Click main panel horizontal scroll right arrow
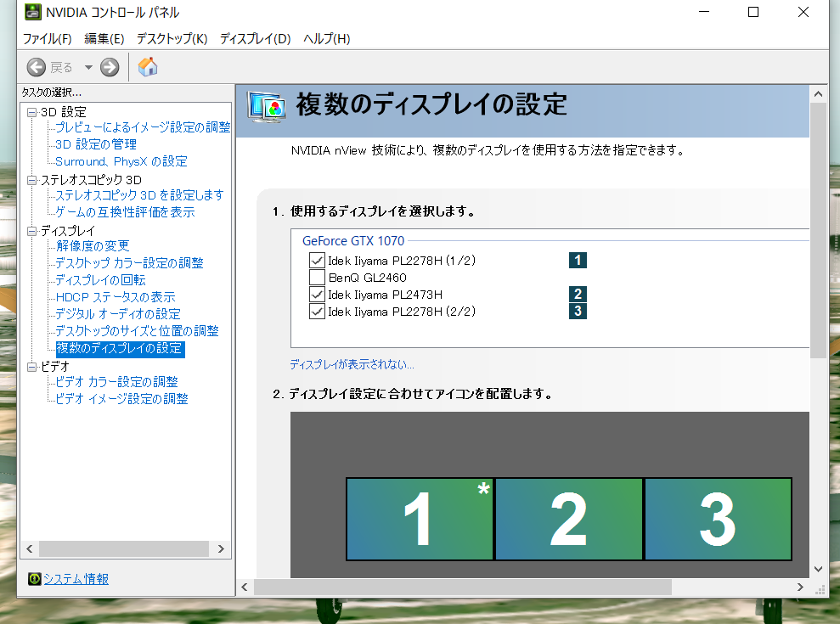 (x=800, y=587)
